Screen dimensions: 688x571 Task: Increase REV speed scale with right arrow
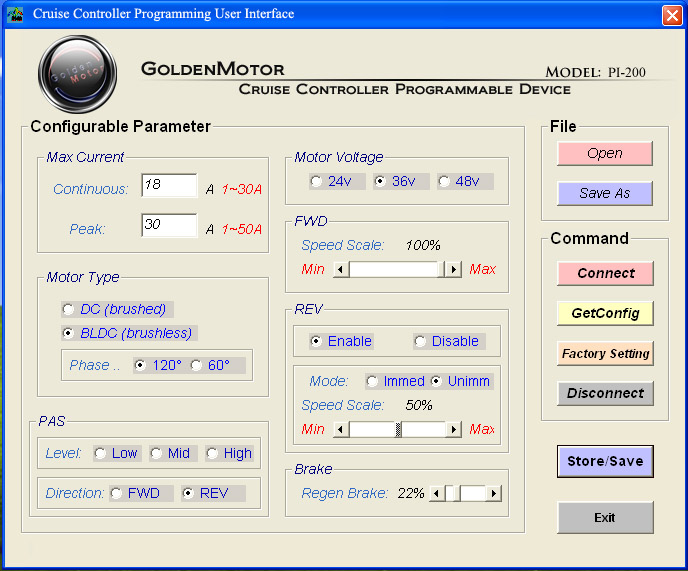[x=454, y=429]
